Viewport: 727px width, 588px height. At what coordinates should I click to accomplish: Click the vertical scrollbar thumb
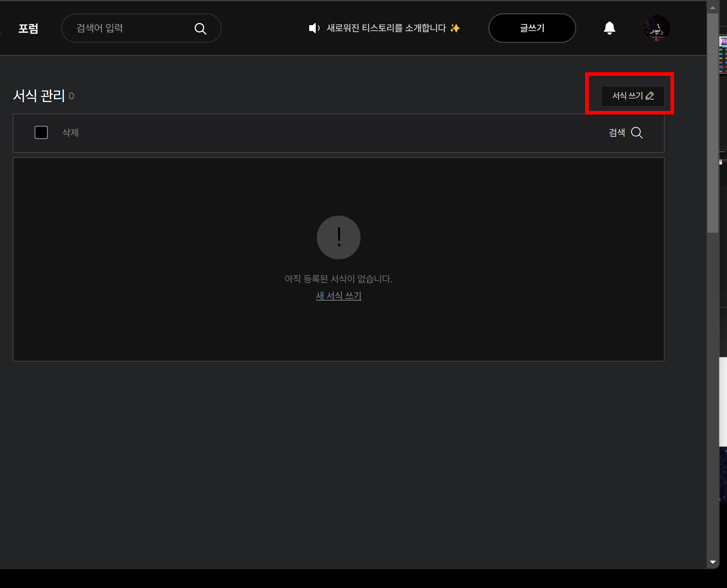712,123
